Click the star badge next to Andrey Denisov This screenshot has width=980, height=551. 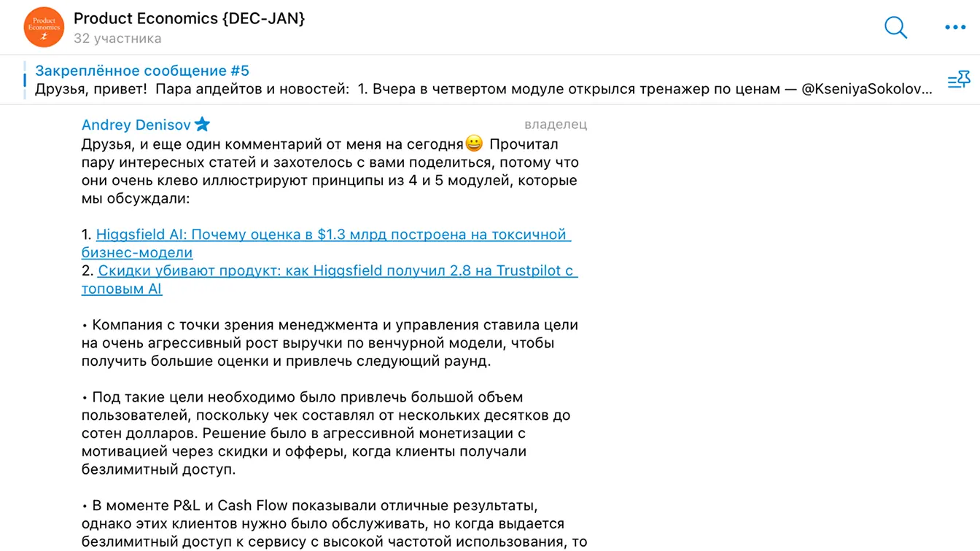pos(203,125)
